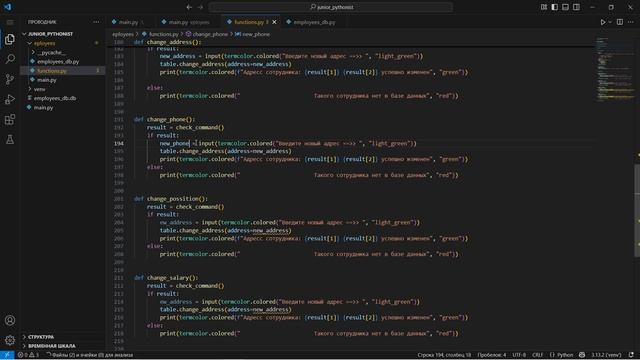This screenshot has width=640, height=360.
Task: Close the functions.py tab
Action: point(274,22)
